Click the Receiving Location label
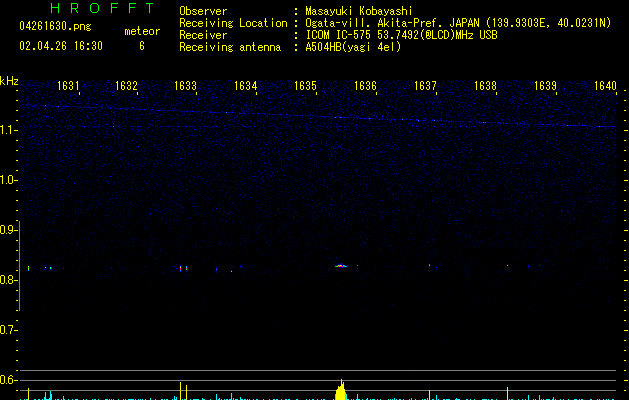The image size is (629, 400). 233,23
